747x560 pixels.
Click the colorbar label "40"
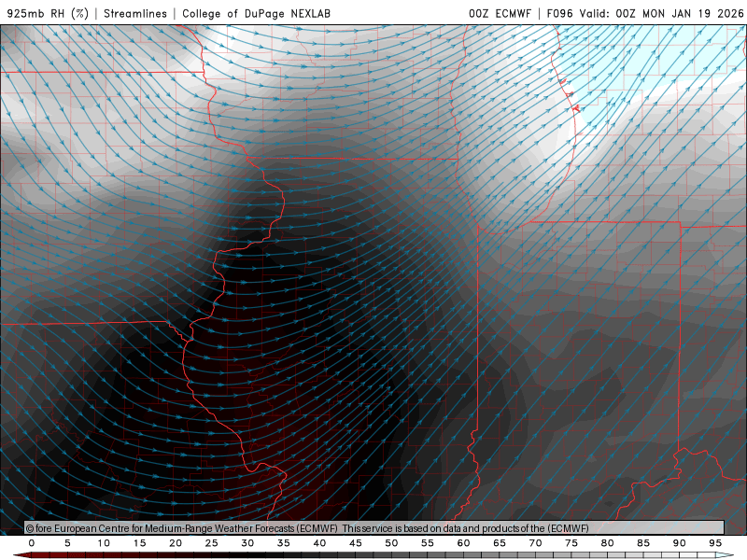[319, 543]
